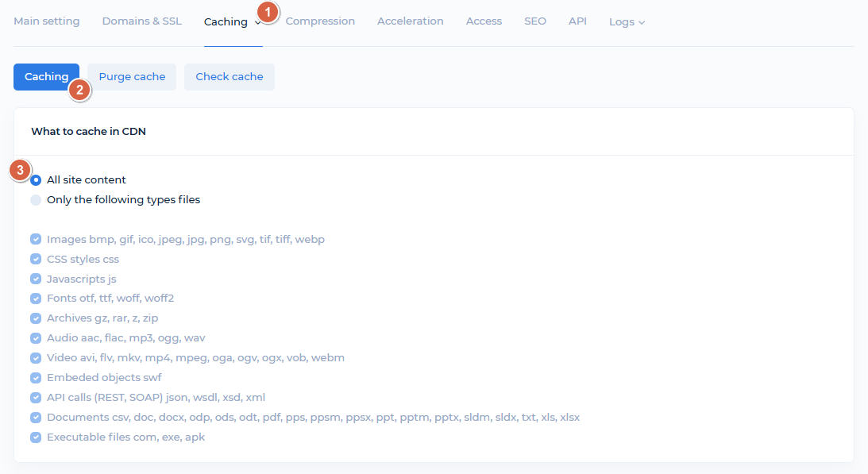Choose Only the following types files
The width and height of the screenshot is (868, 474).
point(36,199)
